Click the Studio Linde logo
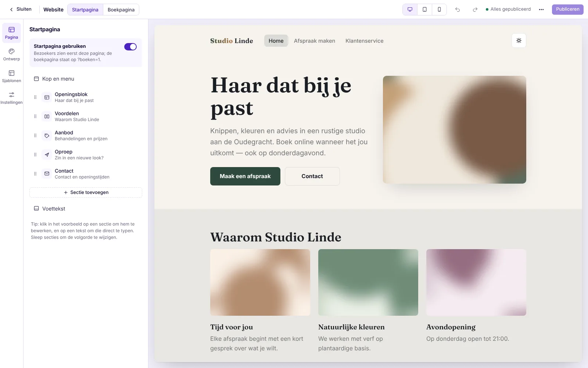Screen dimensions: 588x368 (232, 41)
